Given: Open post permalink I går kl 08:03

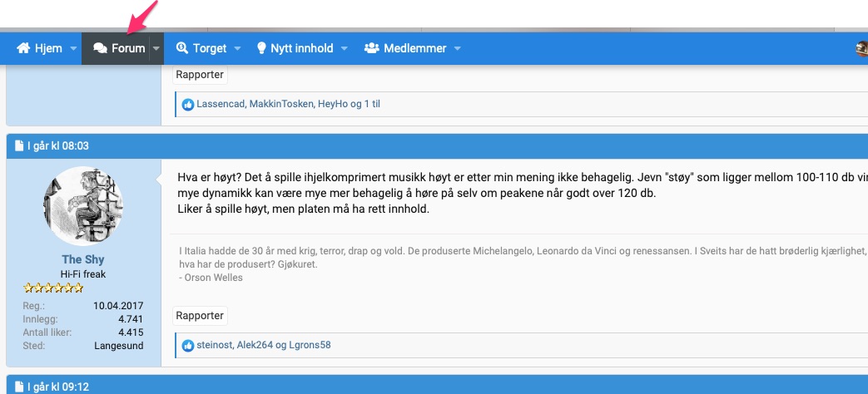Looking at the screenshot, I should tap(58, 146).
